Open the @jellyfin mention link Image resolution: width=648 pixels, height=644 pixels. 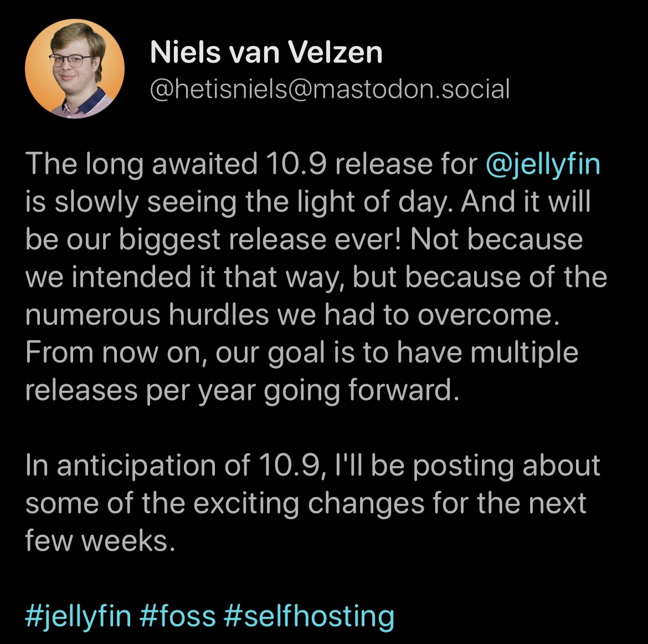543,164
